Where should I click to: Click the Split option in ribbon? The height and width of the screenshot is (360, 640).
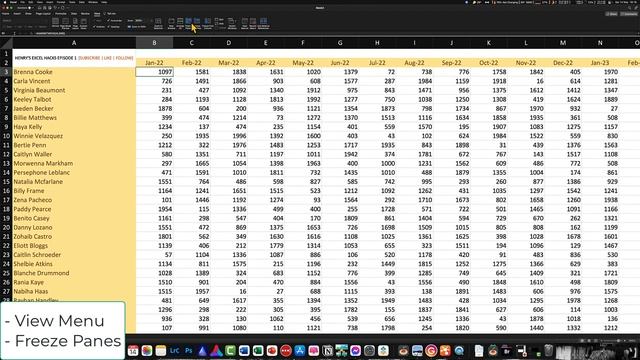click(219, 19)
